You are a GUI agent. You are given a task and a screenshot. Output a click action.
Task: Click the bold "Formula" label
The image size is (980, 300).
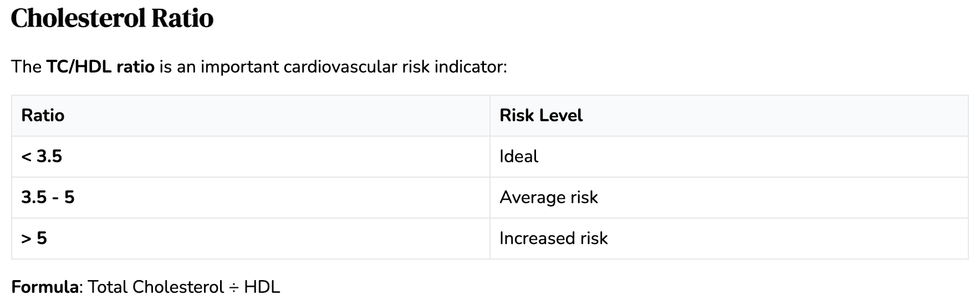tap(45, 287)
